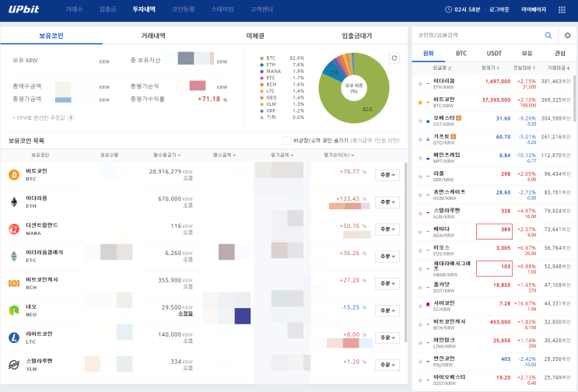Image resolution: width=578 pixels, height=392 pixels.
Task: Sort market list by 거래대금 header
Action: tap(558, 68)
